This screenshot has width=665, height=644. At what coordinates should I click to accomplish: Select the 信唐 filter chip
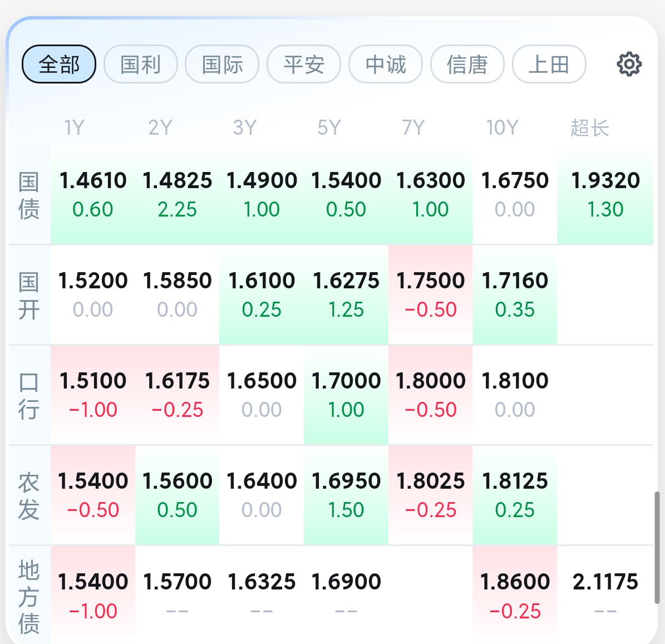click(467, 64)
